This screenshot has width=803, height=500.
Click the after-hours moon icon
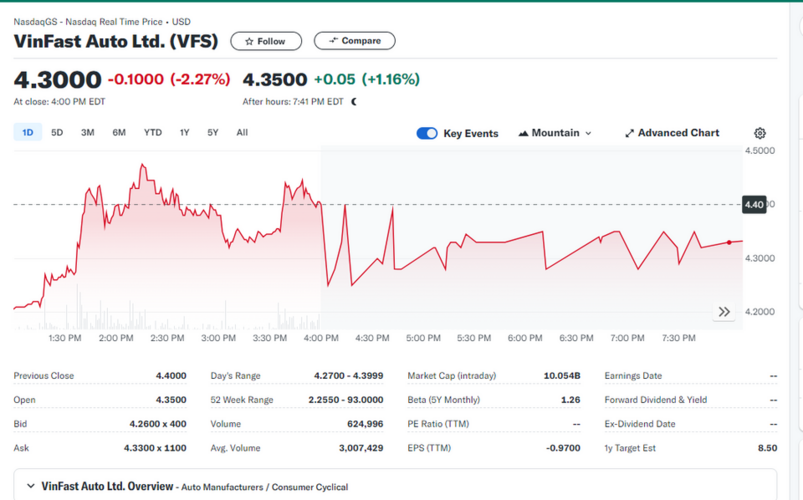(x=354, y=101)
